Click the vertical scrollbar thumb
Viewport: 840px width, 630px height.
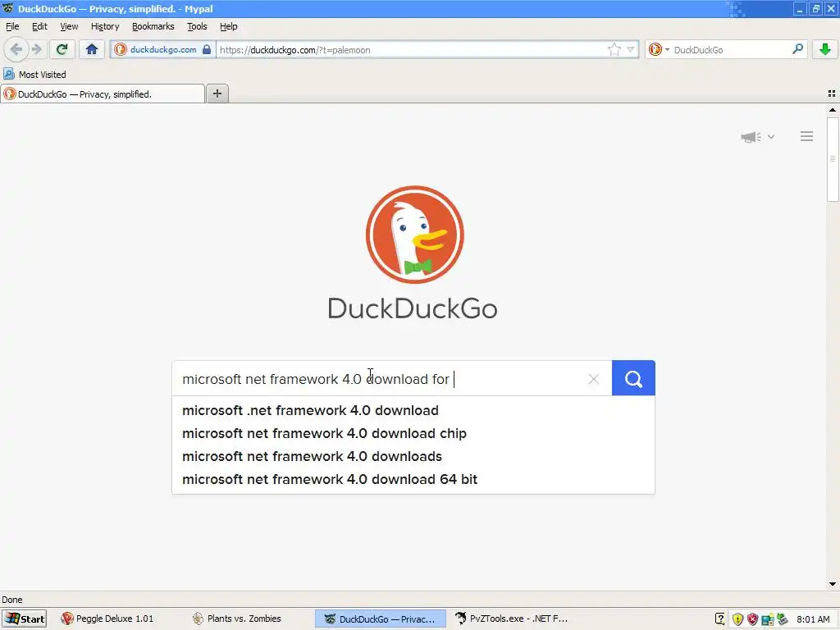833,158
